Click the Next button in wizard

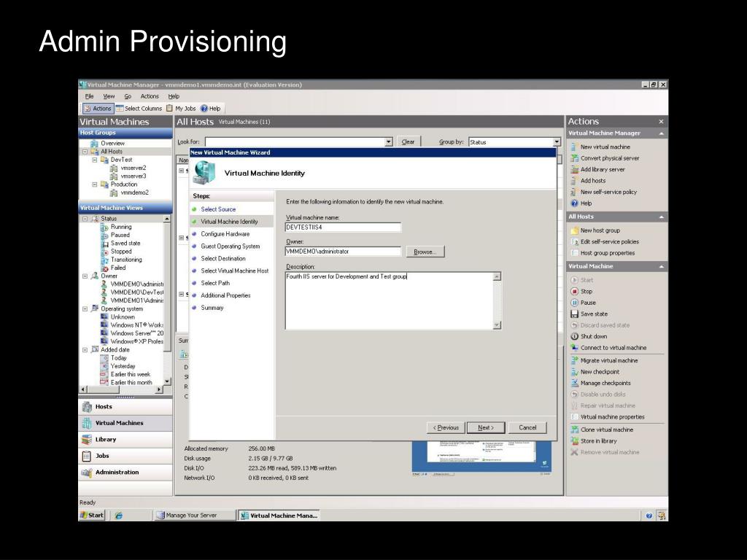click(x=486, y=427)
